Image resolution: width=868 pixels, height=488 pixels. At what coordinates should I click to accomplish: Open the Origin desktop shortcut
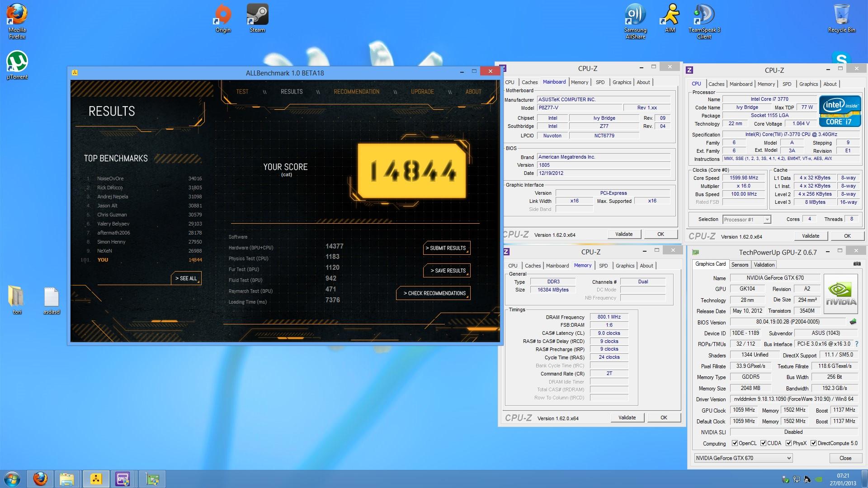[x=223, y=19]
